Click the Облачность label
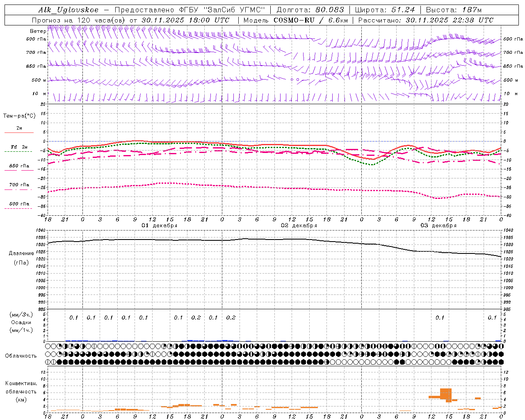Viewport: 525px width, 420px height. (x=21, y=356)
